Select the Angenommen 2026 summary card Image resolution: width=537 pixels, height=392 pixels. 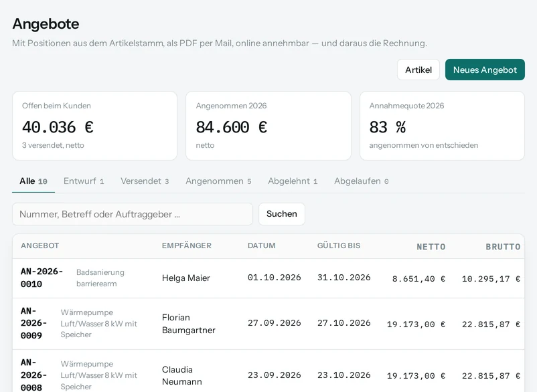click(268, 126)
